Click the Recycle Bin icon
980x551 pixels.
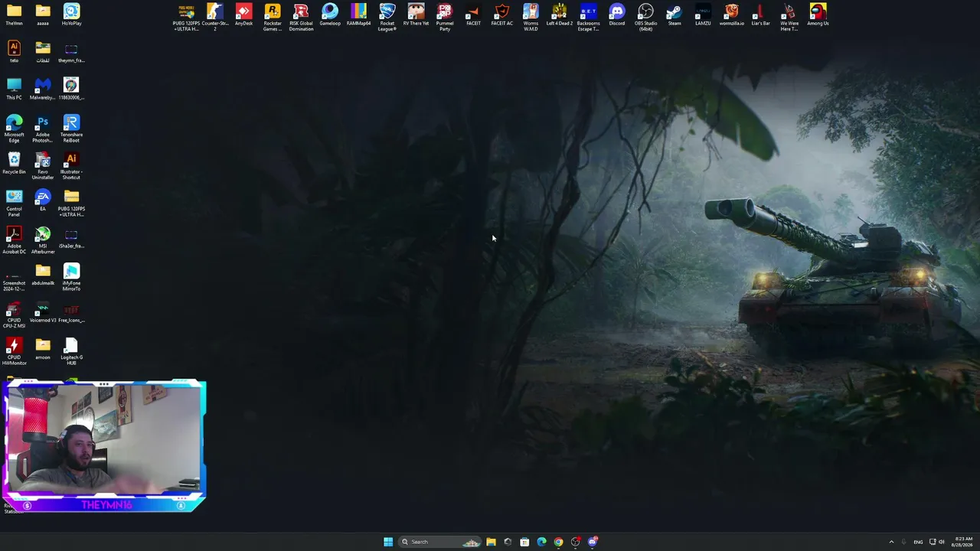[14, 163]
